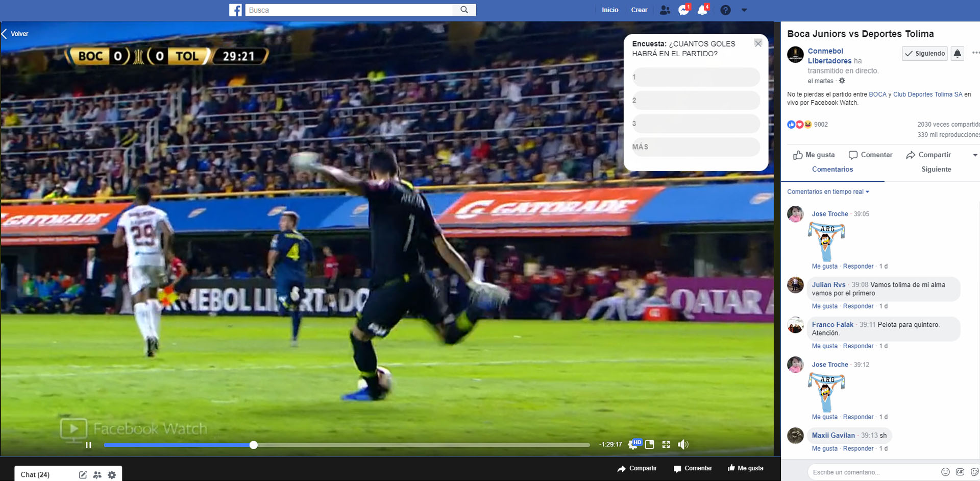Click Compartir below the video
Viewport: 980px width, 481px height.
tap(637, 468)
